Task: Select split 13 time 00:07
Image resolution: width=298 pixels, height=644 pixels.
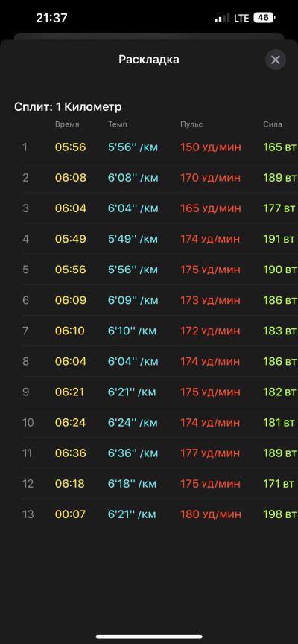Action: click(70, 514)
